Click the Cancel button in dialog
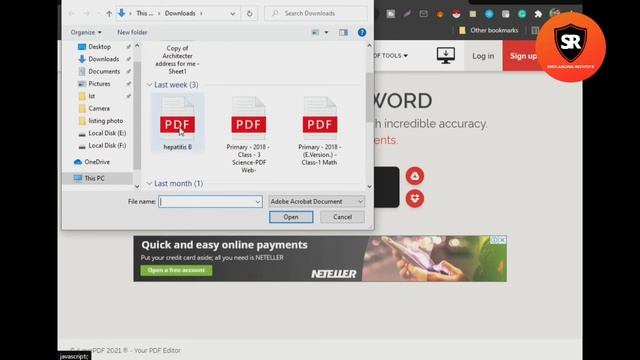Viewport: 640px width, 360px height. [x=342, y=217]
